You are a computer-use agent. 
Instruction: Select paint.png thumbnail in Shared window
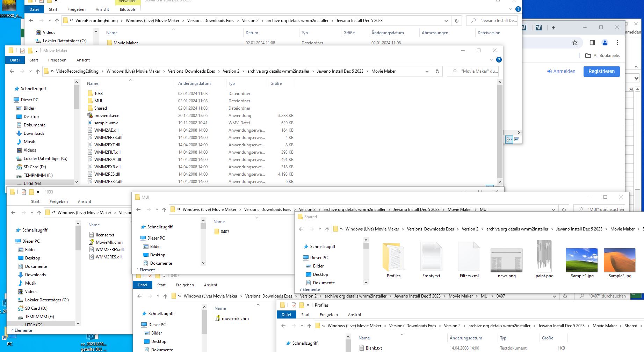pyautogui.click(x=544, y=256)
